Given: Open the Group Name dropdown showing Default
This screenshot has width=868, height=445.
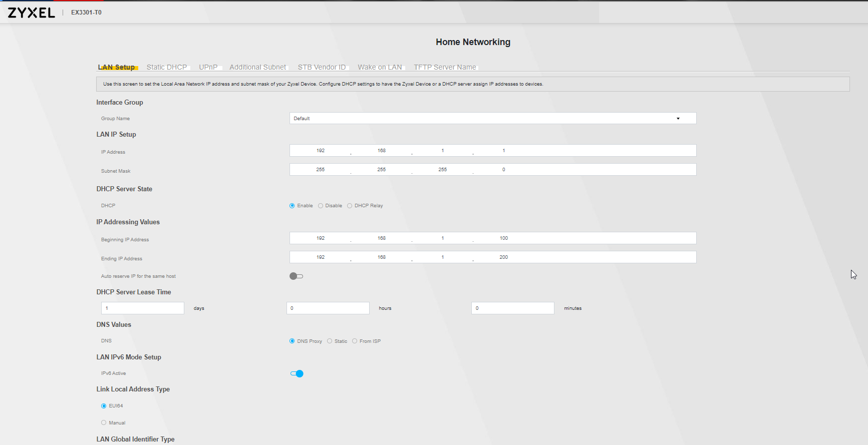Looking at the screenshot, I should tap(493, 118).
